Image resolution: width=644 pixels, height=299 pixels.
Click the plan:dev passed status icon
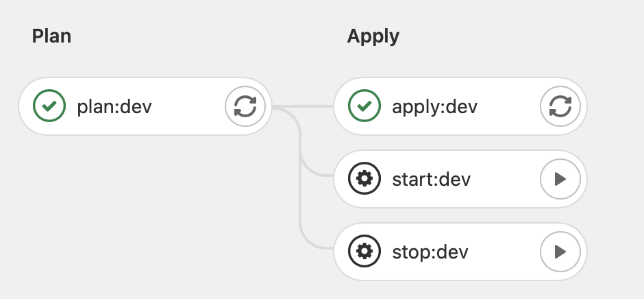pos(49,106)
